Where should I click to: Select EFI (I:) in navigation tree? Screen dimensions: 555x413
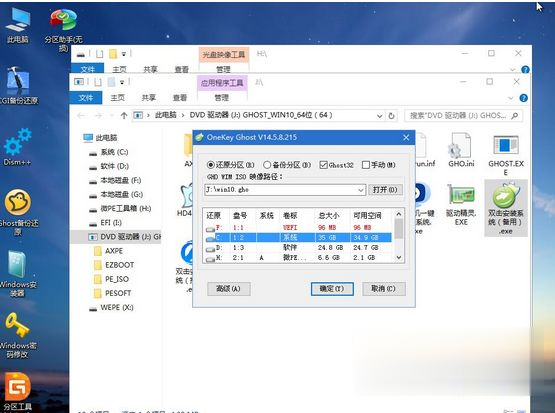click(105, 223)
